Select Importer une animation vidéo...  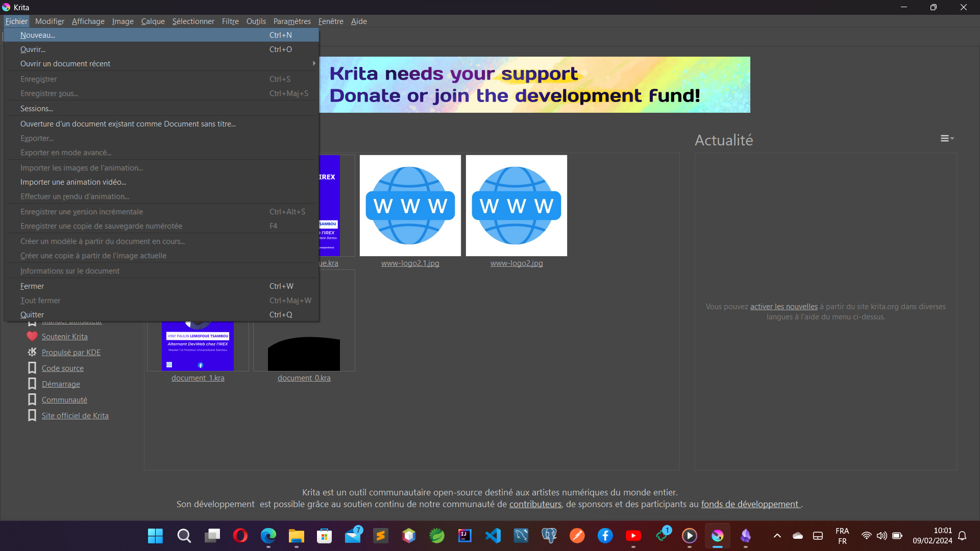(x=161, y=182)
